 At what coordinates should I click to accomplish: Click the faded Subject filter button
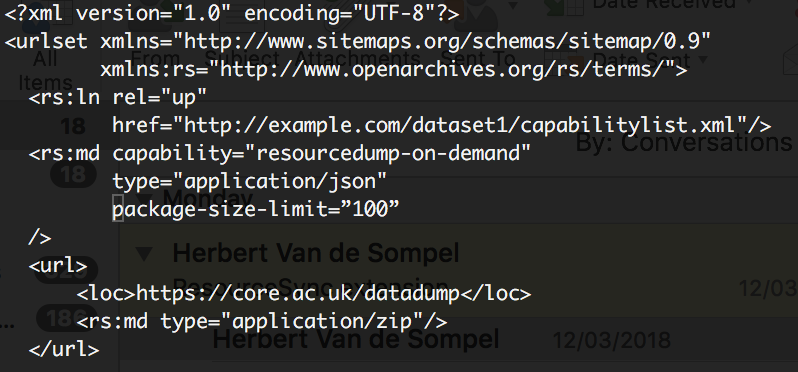click(242, 59)
